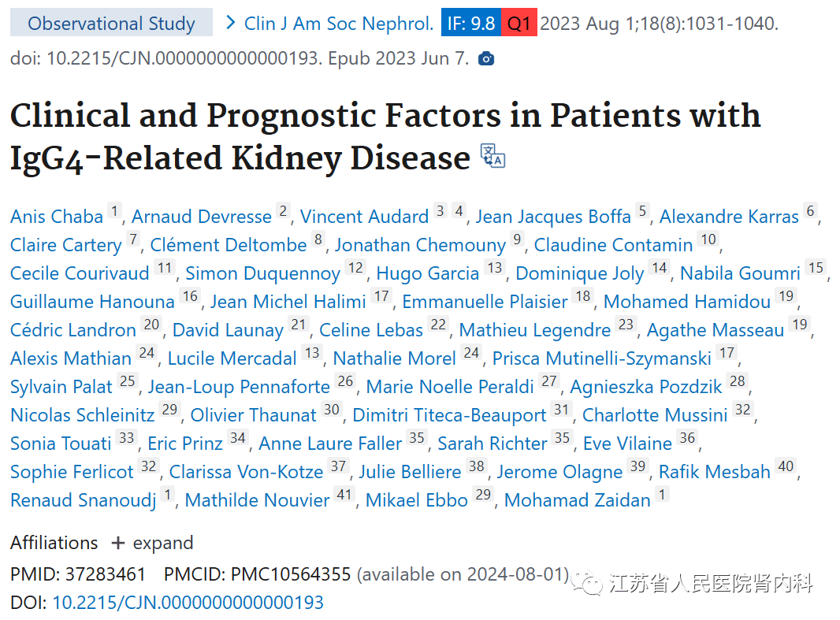Click affiliation superscript 40 after Rafik Mesbah
840x620 pixels.
(785, 466)
